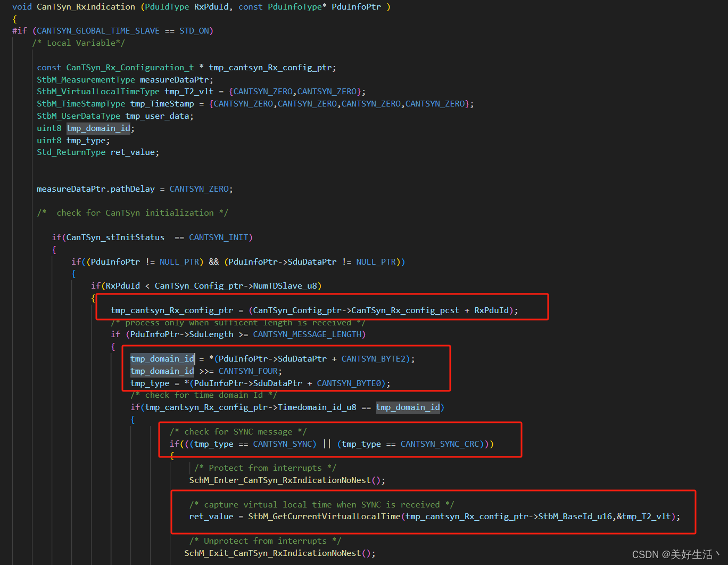This screenshot has width=728, height=565.
Task: Click the StbM_MeasurementType type
Action: [86, 79]
